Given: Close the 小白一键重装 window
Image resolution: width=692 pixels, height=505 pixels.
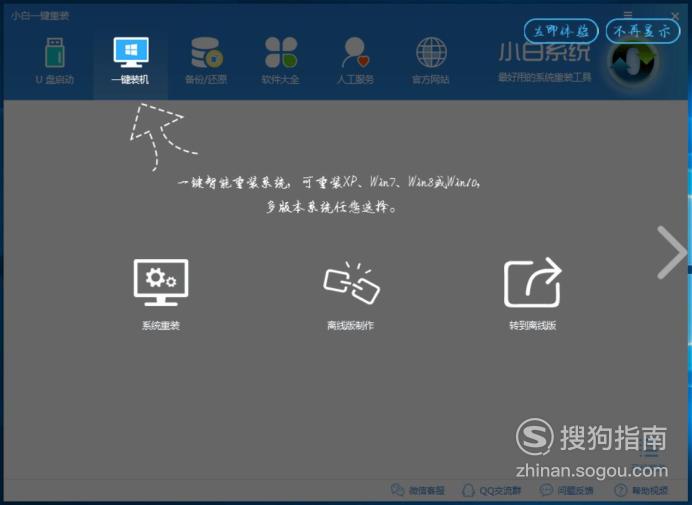Looking at the screenshot, I should click(675, 16).
